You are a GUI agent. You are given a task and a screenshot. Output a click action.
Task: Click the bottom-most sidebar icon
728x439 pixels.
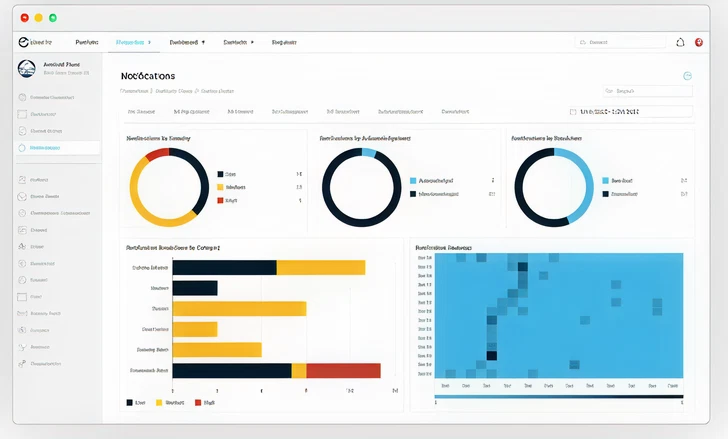click(x=22, y=364)
